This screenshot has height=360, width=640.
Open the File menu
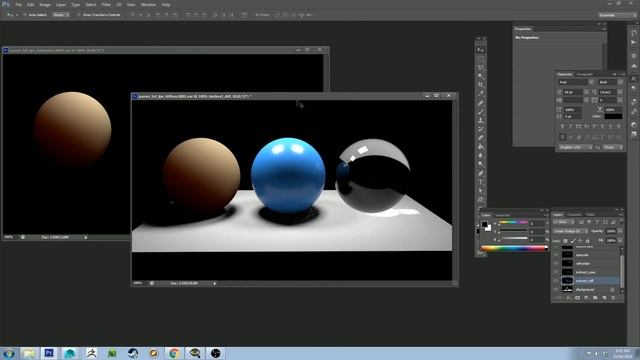[x=18, y=4]
